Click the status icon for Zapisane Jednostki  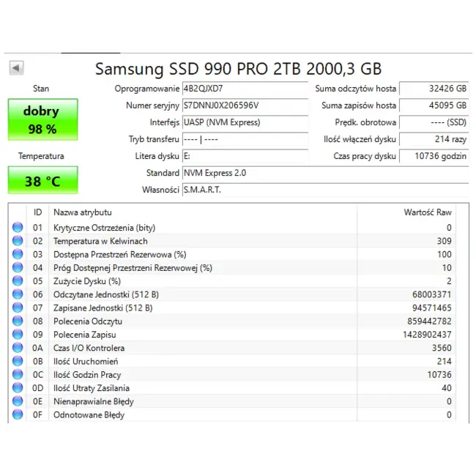coord(18,308)
